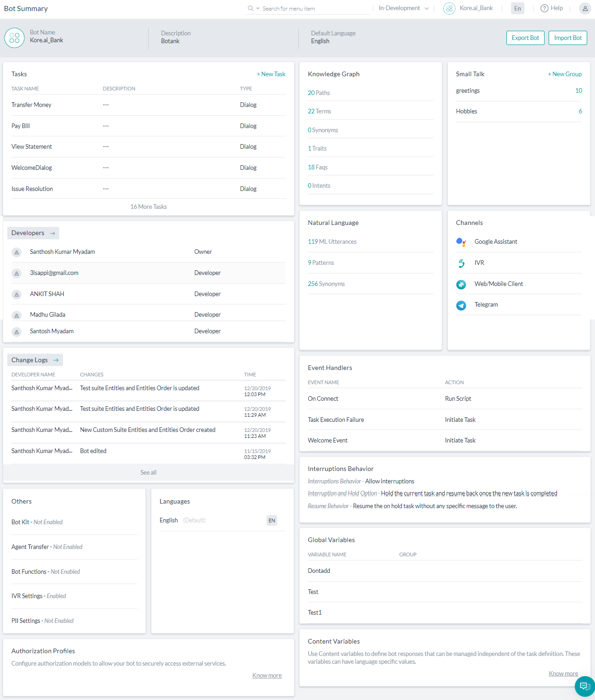Viewport: 595px width, 700px height.
Task: Open the Telegram channel icon
Action: click(462, 305)
